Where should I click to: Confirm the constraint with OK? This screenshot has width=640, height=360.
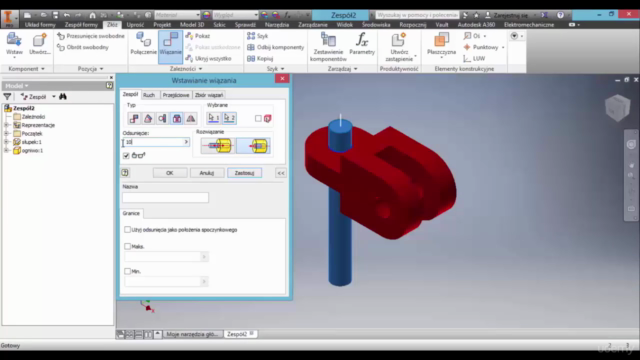tap(170, 173)
